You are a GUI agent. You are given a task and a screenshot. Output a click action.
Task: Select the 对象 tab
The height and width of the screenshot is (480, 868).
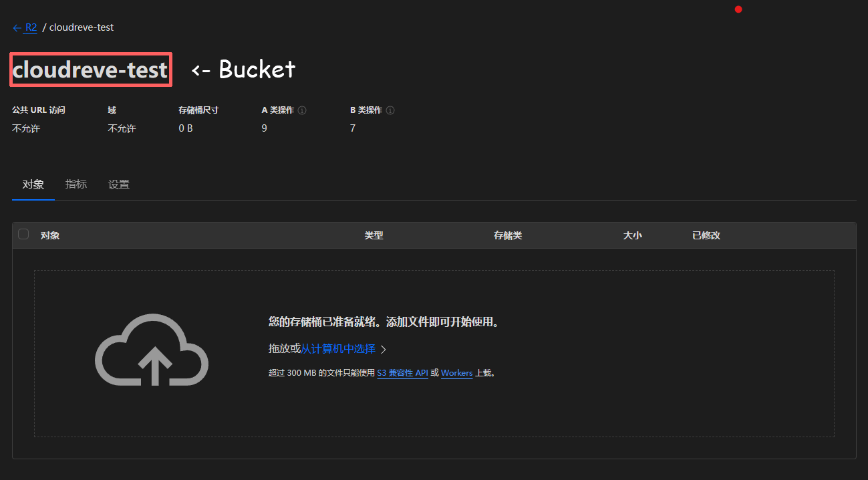33,184
